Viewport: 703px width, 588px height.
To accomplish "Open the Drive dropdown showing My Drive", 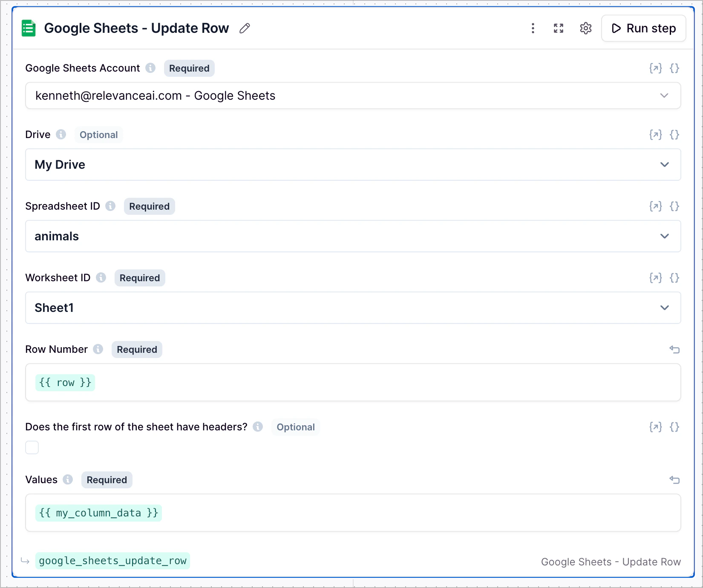I will pyautogui.click(x=664, y=164).
